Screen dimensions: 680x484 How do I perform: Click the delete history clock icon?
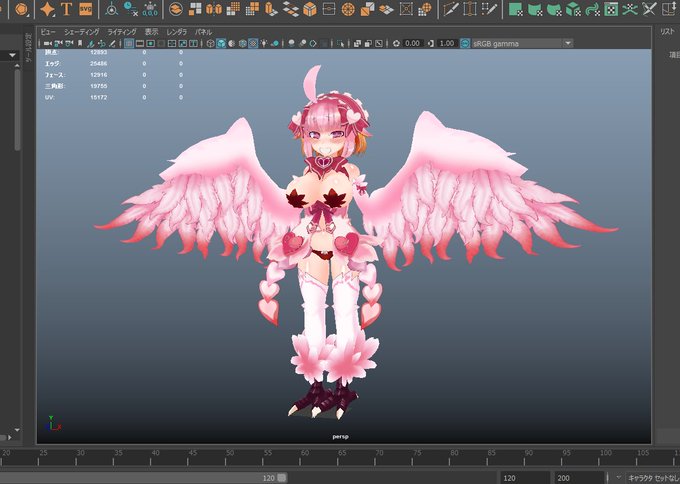(131, 9)
